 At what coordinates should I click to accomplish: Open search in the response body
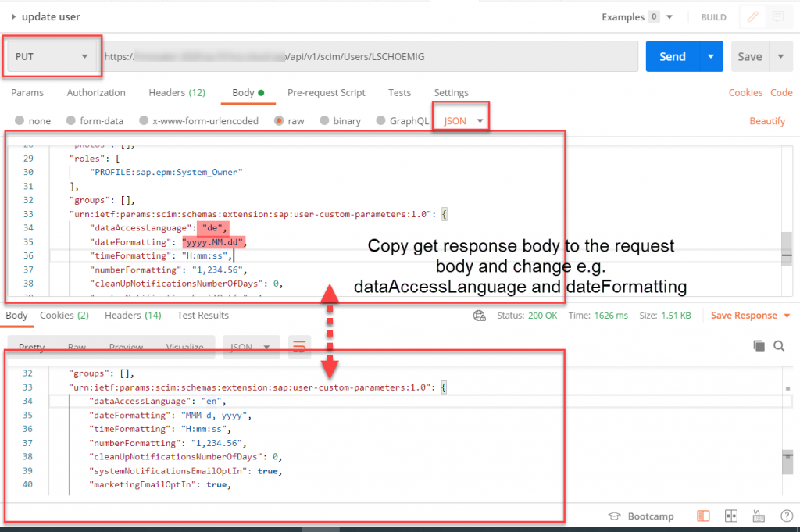tap(779, 346)
